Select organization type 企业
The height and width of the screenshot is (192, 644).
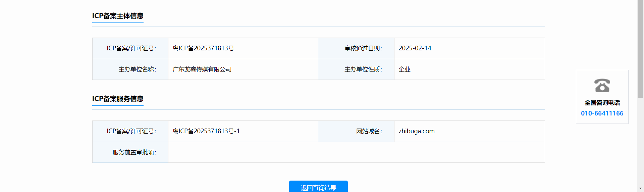405,69
